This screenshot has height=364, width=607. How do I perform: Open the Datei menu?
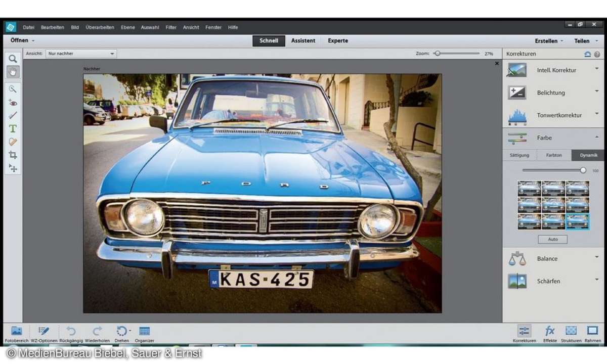[x=28, y=27]
